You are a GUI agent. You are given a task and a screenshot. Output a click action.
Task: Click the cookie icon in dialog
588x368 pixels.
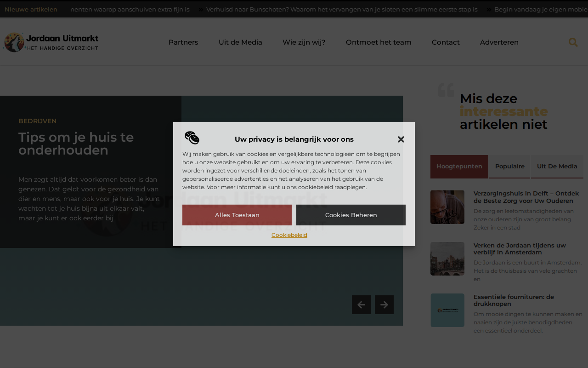[192, 138]
